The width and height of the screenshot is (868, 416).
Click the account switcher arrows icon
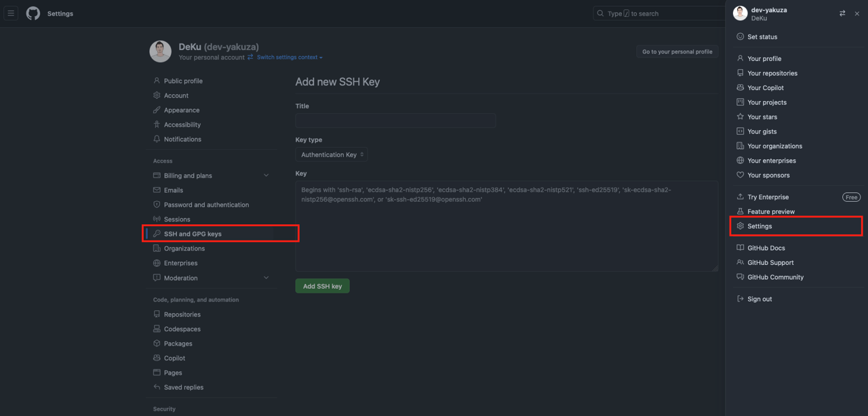click(842, 13)
